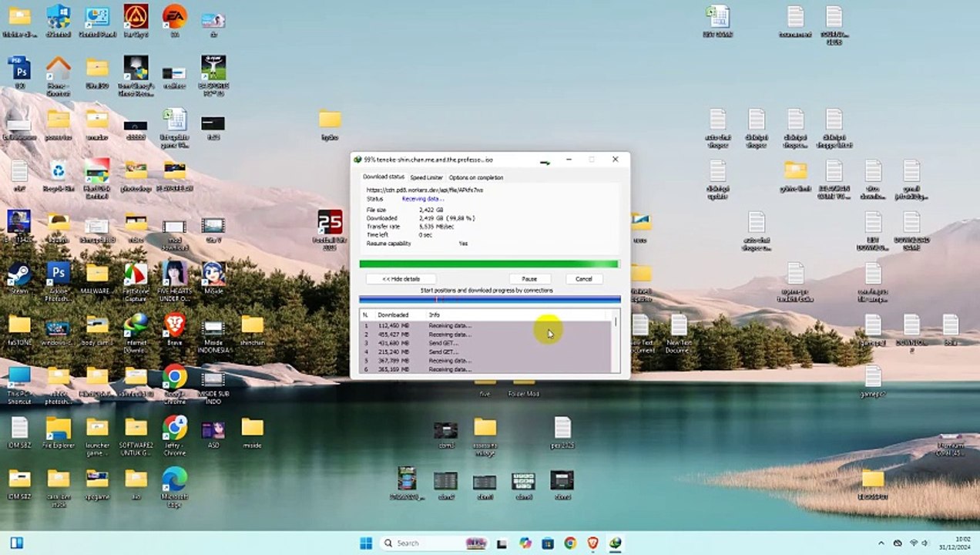This screenshot has height=555, width=980.
Task: Click the connections list vertical scrollbar
Action: coord(616,341)
